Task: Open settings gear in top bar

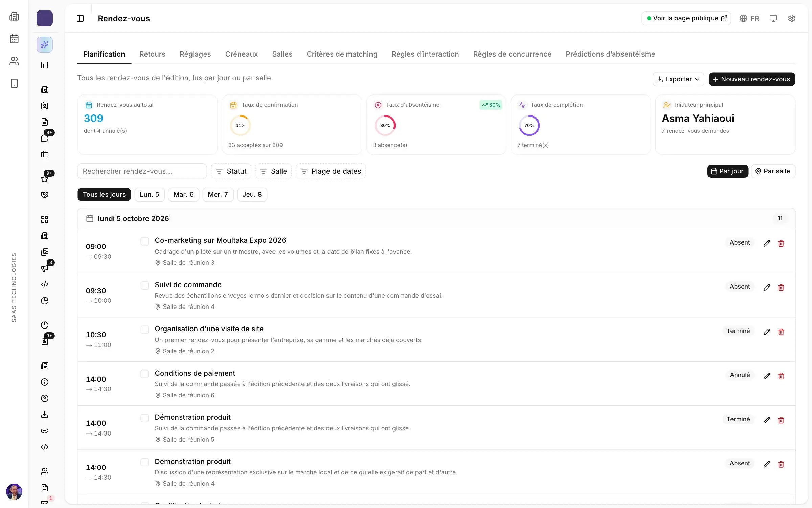Action: 791,18
